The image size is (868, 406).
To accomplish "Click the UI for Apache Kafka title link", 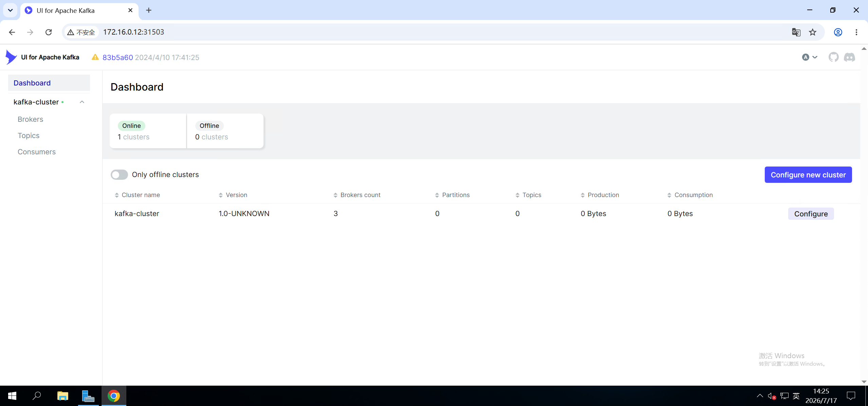I will click(x=50, y=57).
